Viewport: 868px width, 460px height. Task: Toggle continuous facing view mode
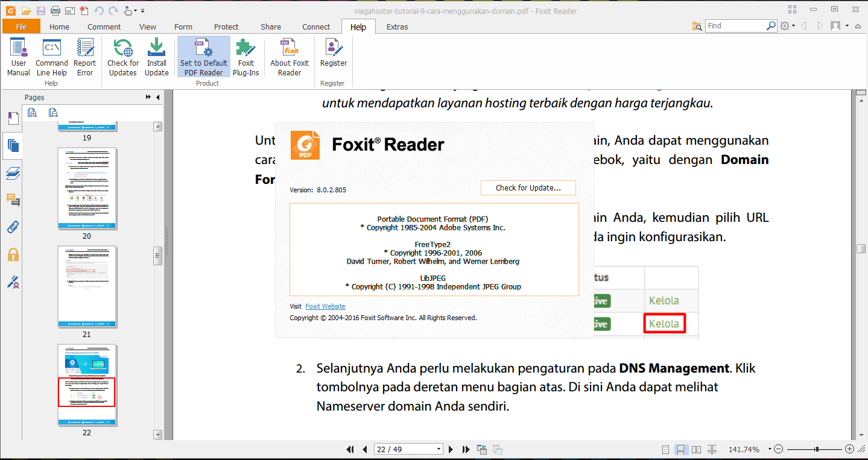pyautogui.click(x=712, y=449)
